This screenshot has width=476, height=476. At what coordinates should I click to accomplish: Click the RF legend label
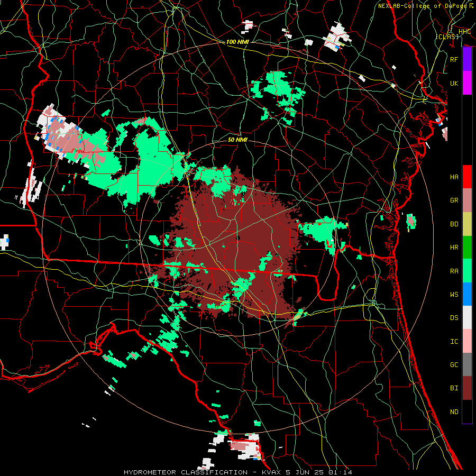(454, 59)
